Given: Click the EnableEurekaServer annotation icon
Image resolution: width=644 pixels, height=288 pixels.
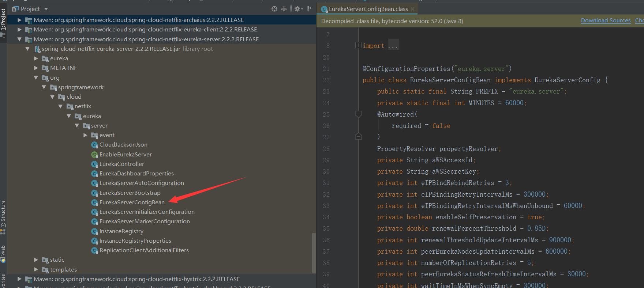Looking at the screenshot, I should click(94, 155).
